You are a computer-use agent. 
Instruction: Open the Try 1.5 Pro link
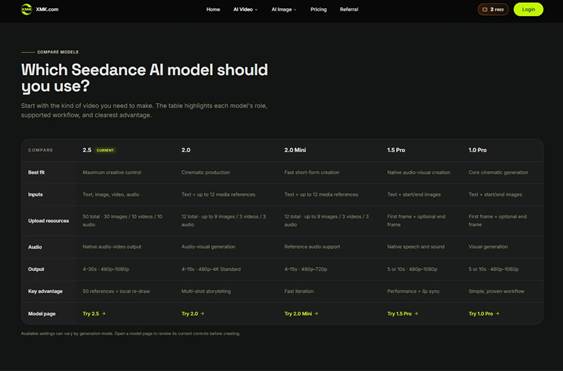point(403,314)
